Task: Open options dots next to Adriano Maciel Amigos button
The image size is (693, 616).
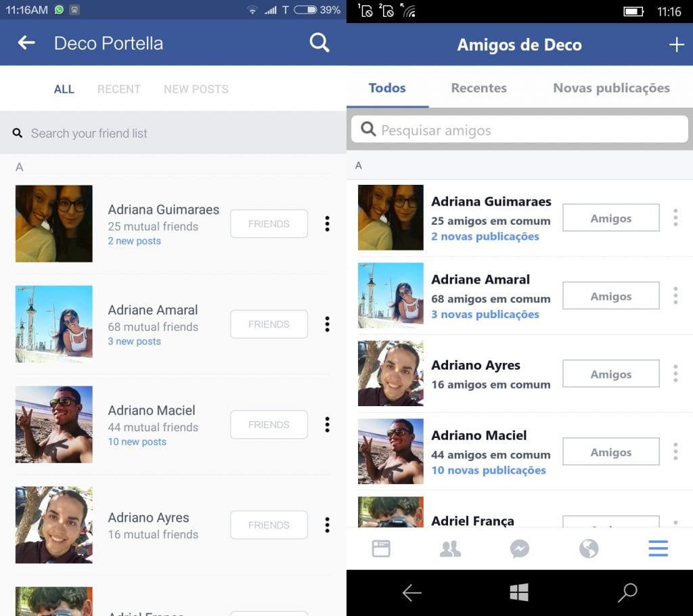Action: [x=675, y=452]
